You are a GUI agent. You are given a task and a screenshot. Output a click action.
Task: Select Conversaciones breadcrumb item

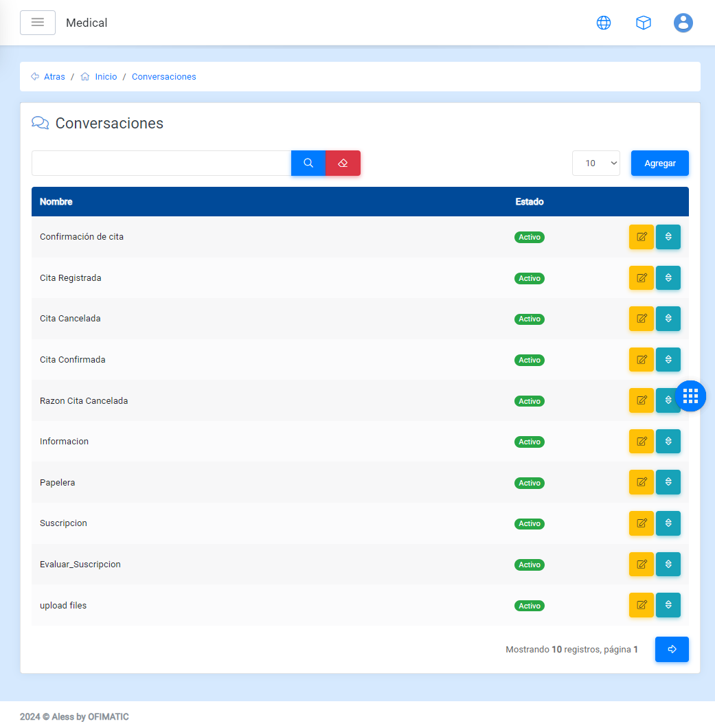pyautogui.click(x=163, y=77)
